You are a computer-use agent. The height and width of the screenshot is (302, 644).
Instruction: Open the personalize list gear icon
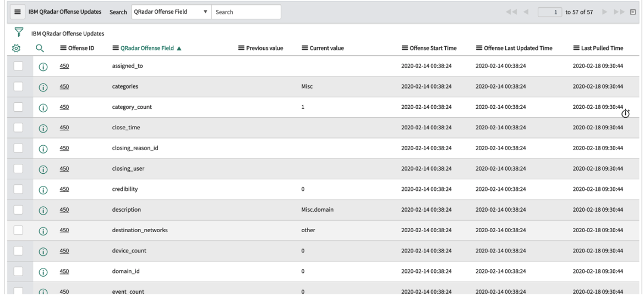(x=16, y=48)
